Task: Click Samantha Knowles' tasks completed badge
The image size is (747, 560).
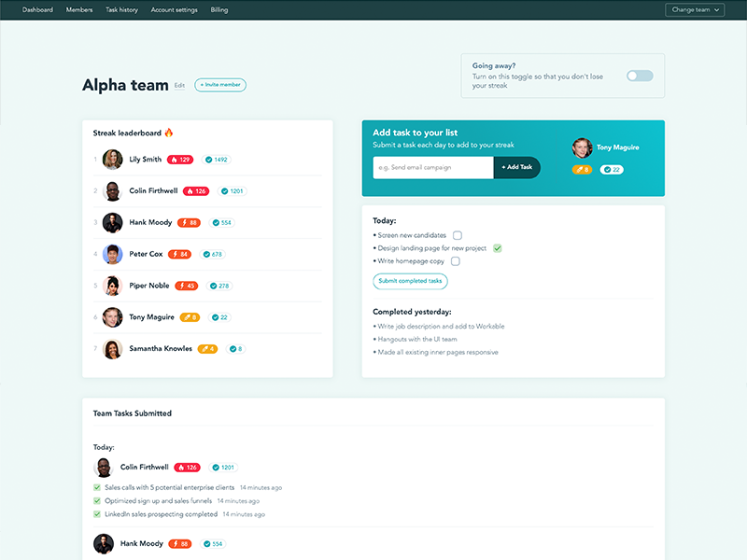Action: click(x=236, y=349)
